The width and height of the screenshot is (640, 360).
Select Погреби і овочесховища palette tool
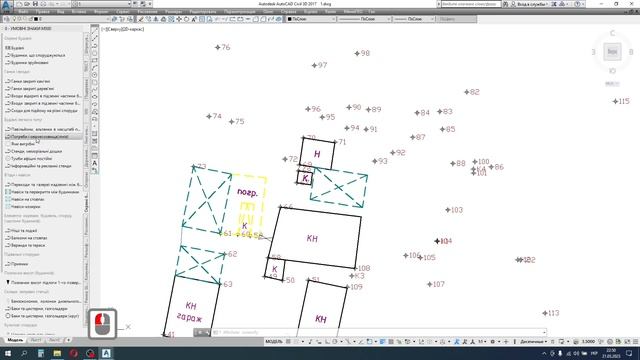pyautogui.click(x=43, y=137)
